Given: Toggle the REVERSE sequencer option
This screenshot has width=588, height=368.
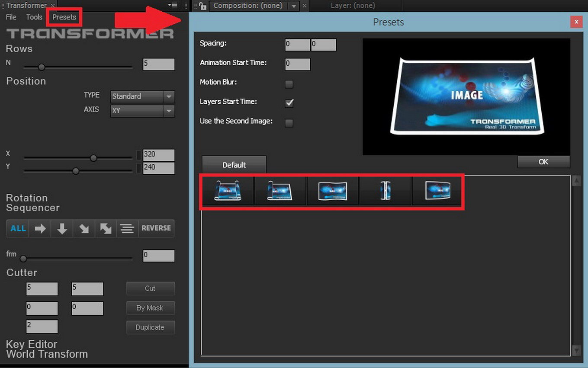Looking at the screenshot, I should pyautogui.click(x=156, y=228).
